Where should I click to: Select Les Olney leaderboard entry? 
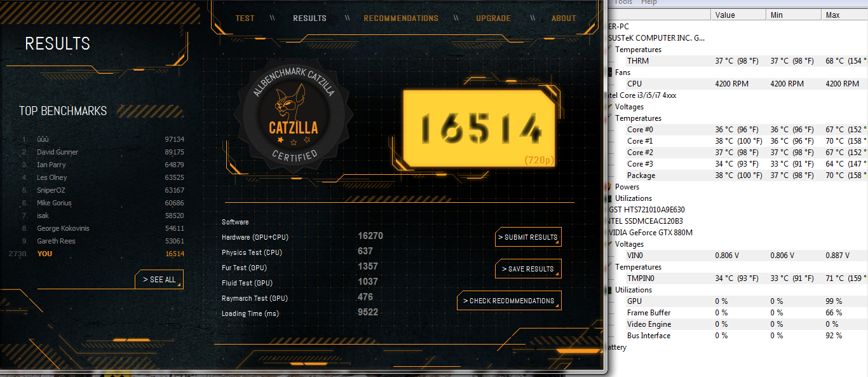[x=102, y=177]
